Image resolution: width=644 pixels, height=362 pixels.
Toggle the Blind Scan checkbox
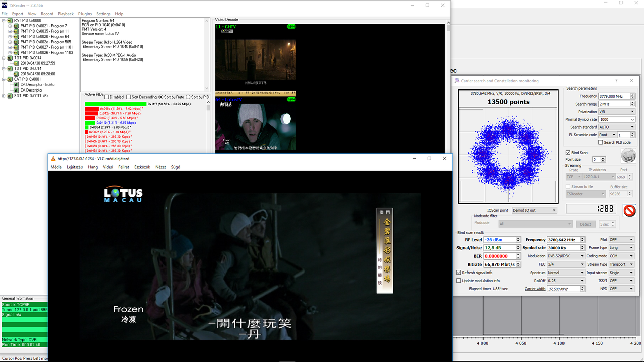(568, 153)
